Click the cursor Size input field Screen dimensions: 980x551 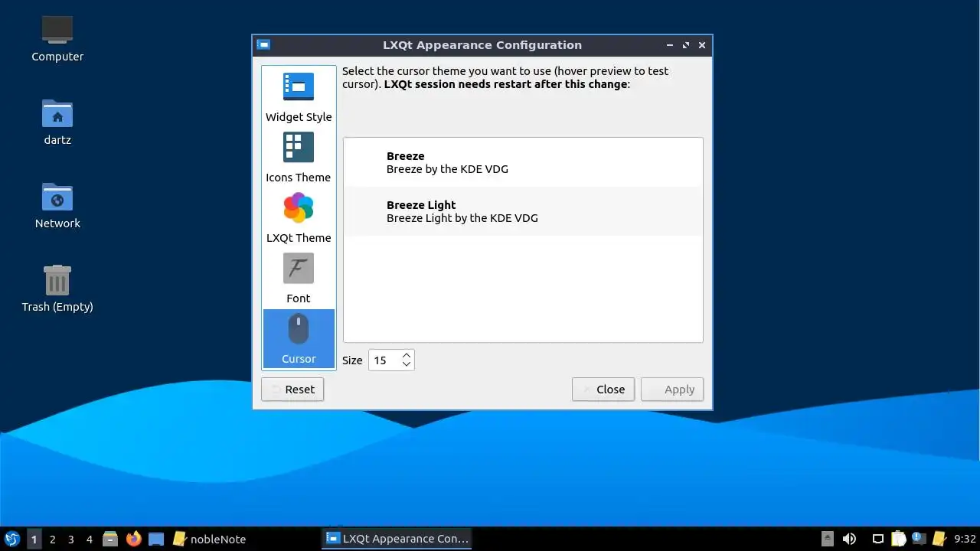point(384,360)
